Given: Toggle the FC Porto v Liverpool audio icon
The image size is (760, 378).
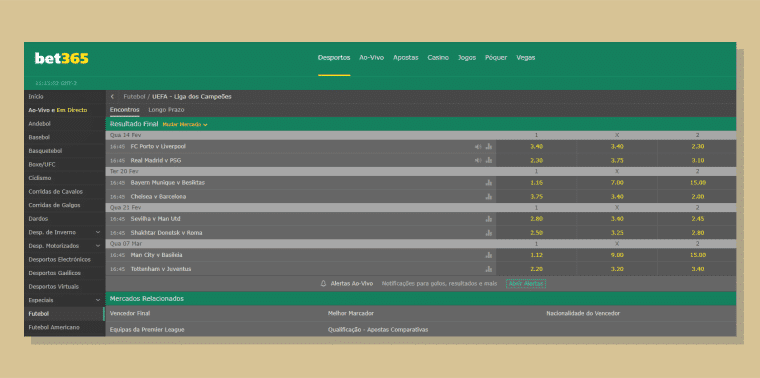Looking at the screenshot, I should 478,146.
